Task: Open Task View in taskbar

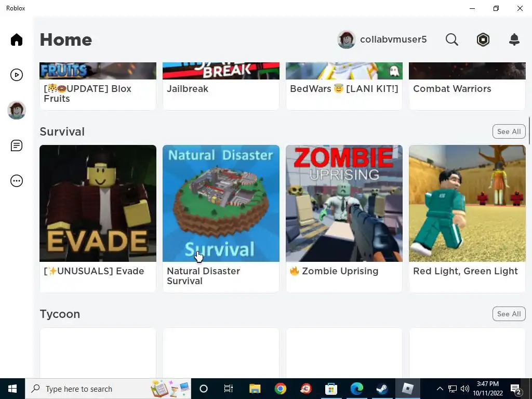Action: pos(229,389)
